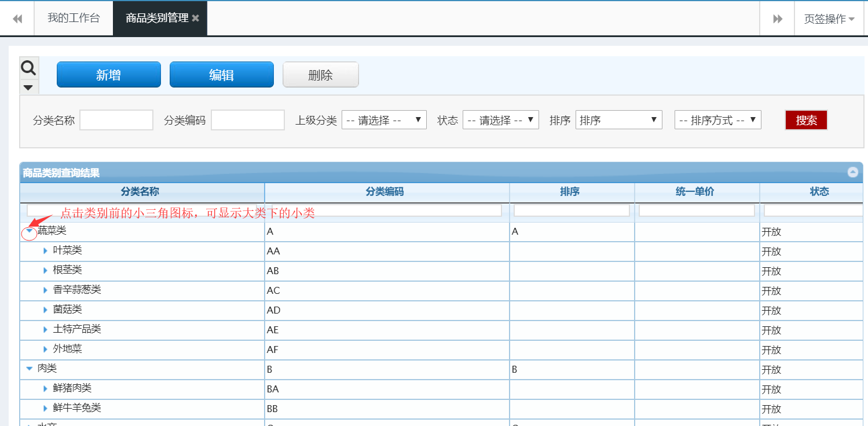Click the red 搜索 button
This screenshot has width=868, height=426.
pyautogui.click(x=806, y=120)
